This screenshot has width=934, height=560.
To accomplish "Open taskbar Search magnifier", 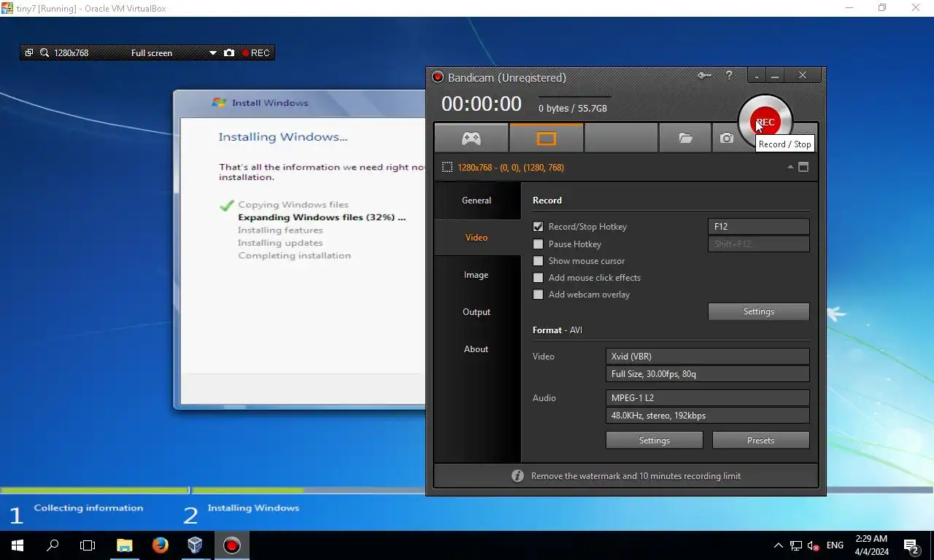I will 53,545.
